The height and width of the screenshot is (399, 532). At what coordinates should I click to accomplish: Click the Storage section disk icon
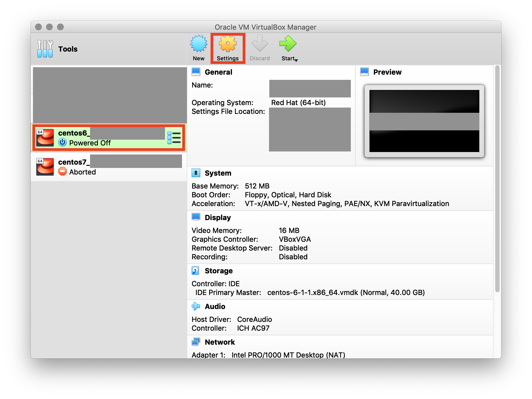[195, 271]
